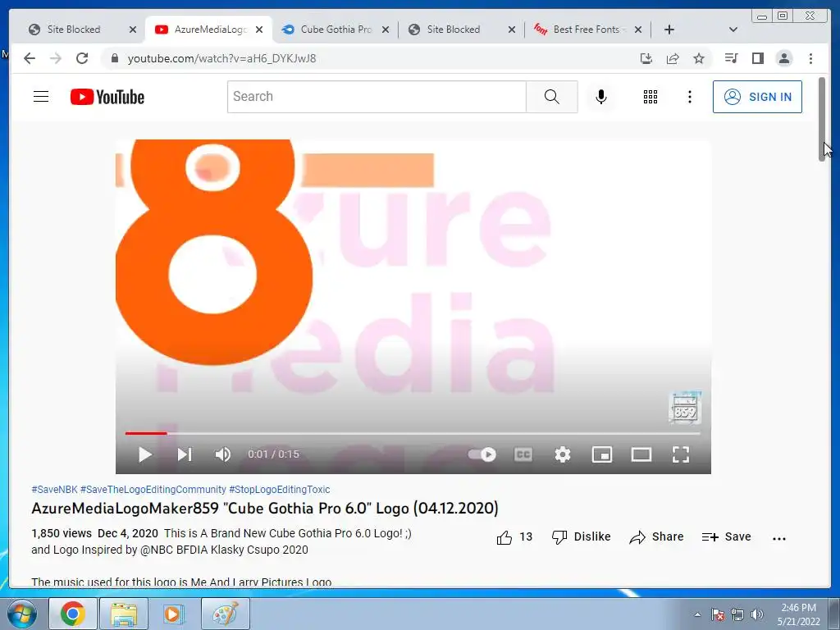
Task: Start voice search with microphone icon
Action: (601, 97)
